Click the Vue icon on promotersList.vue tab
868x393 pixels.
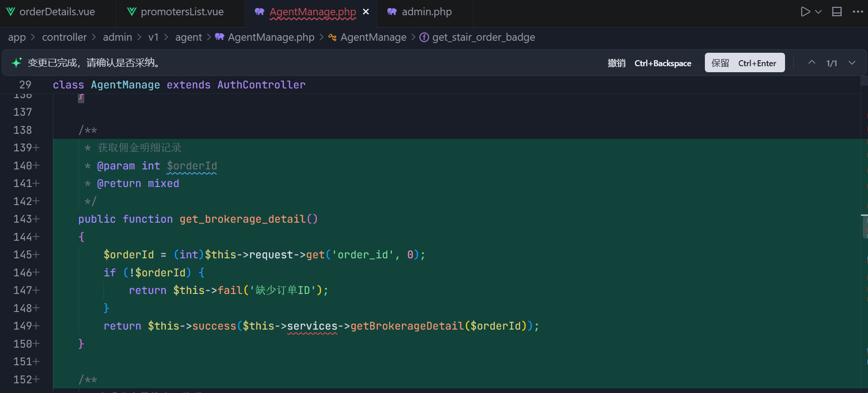(132, 12)
